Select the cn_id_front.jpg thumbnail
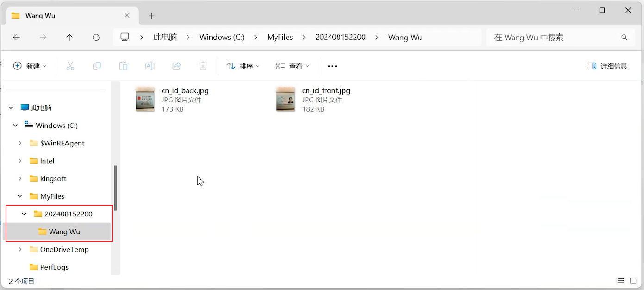644x290 pixels. point(286,98)
